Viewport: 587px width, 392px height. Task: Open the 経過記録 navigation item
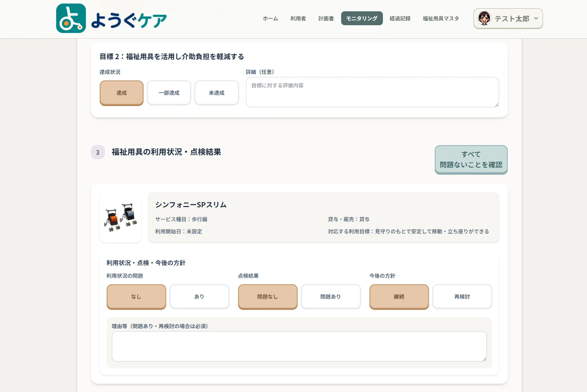coord(400,18)
